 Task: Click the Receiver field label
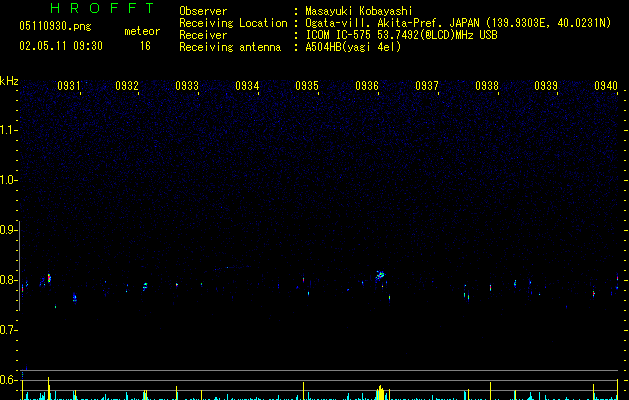(203, 35)
